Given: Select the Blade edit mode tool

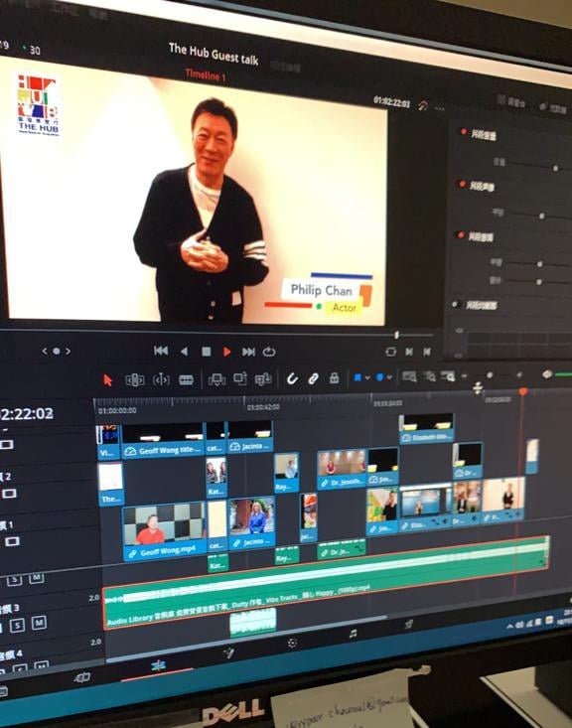Looking at the screenshot, I should 186,379.
